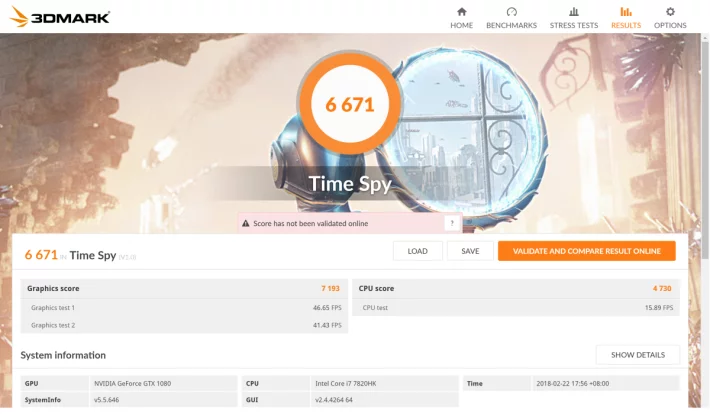
Task: Load a saved result file
Action: (x=417, y=251)
